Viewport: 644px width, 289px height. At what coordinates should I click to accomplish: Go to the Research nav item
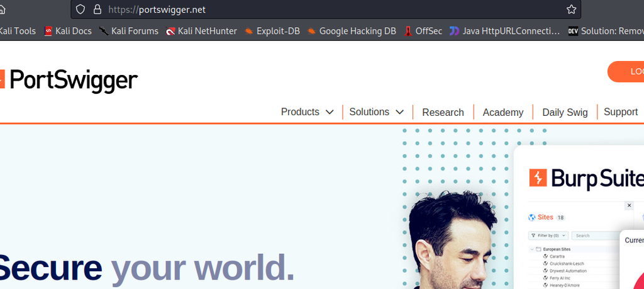point(443,112)
